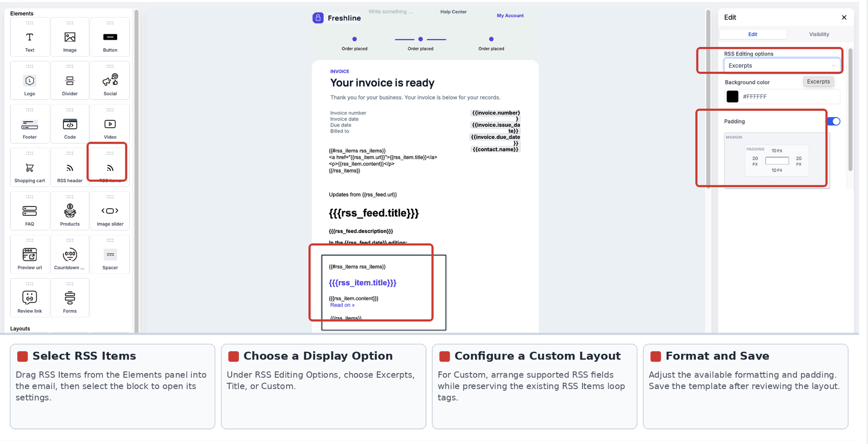
Task: Choose the Button element
Action: (110, 37)
